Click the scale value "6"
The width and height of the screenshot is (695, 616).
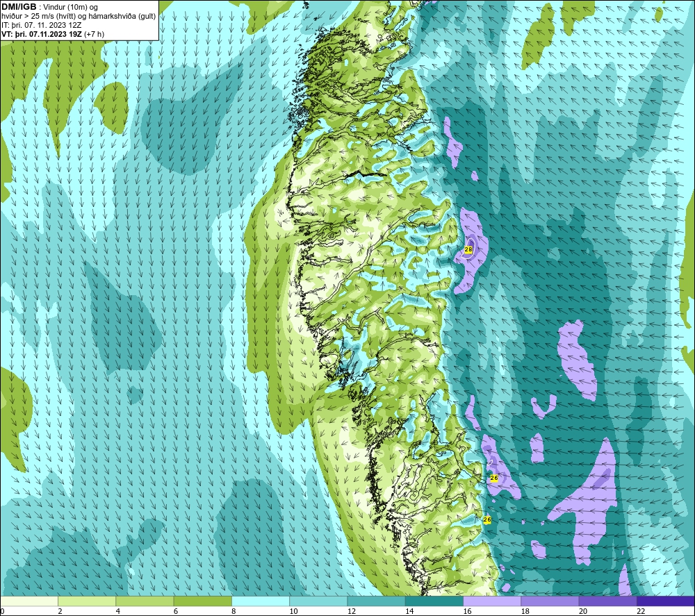click(176, 611)
